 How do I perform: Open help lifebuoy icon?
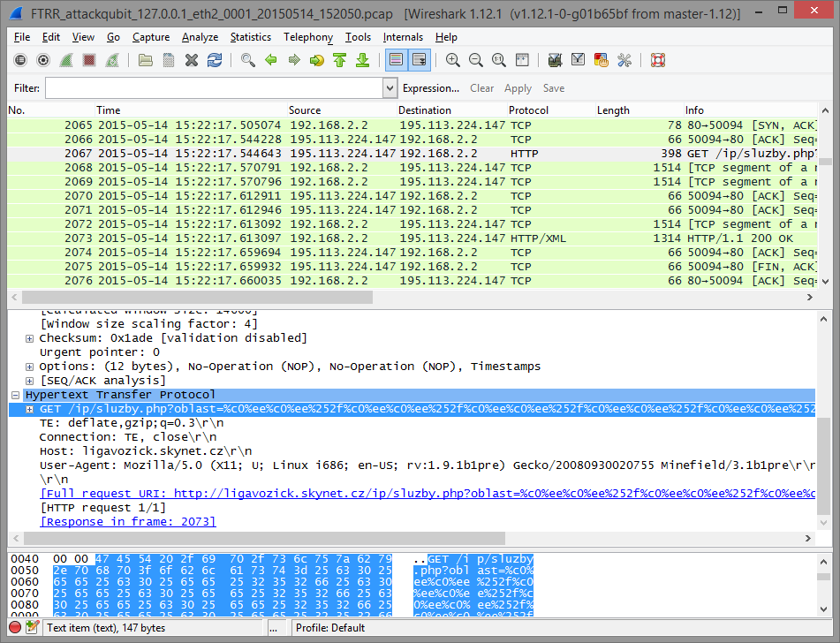coord(658,60)
